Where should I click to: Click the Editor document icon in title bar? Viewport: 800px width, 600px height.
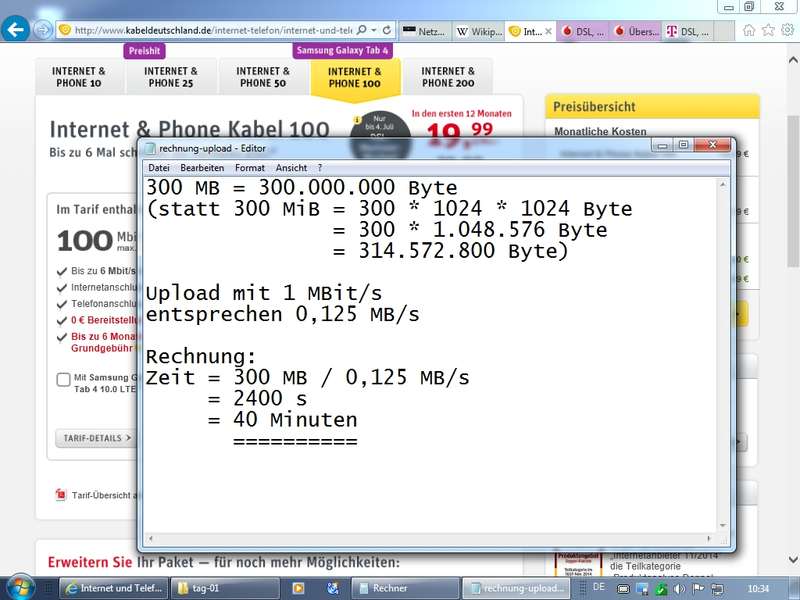(x=150, y=148)
